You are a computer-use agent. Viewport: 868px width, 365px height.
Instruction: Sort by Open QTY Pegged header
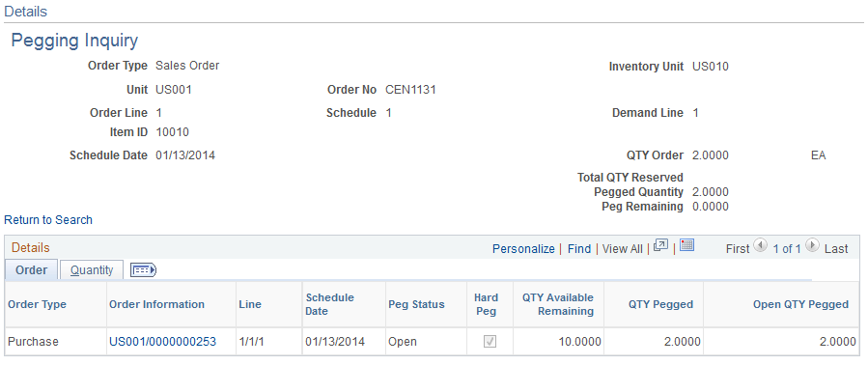pos(800,304)
